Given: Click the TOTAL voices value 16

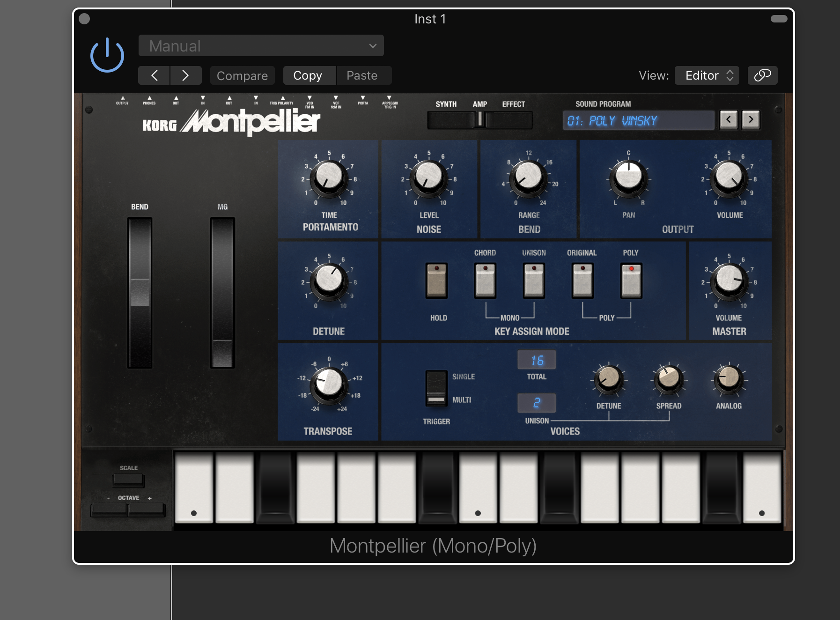Looking at the screenshot, I should click(537, 360).
